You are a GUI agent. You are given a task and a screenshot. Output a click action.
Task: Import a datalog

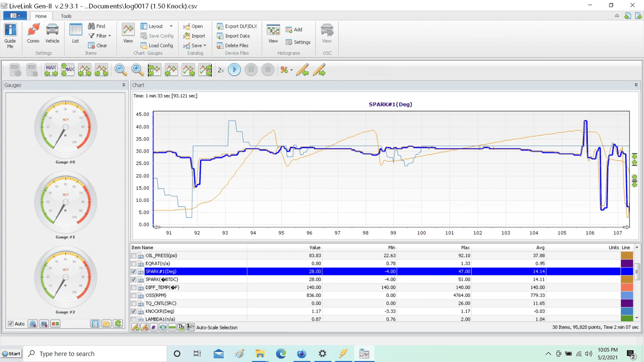194,36
